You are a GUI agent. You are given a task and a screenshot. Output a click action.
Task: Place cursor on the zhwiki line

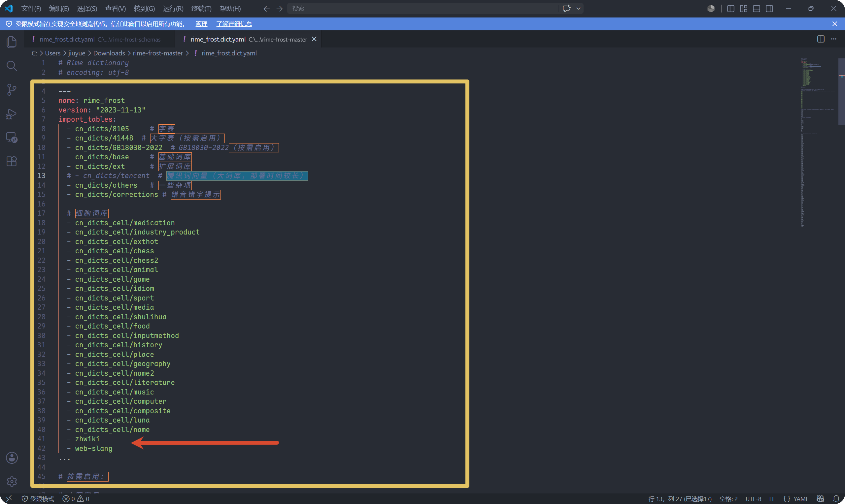click(x=87, y=439)
